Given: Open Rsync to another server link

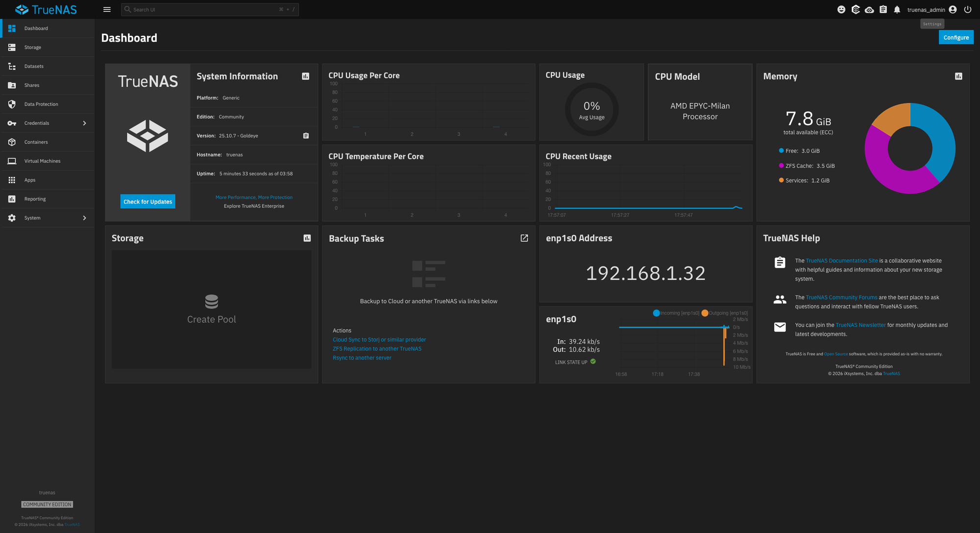Looking at the screenshot, I should tap(362, 358).
